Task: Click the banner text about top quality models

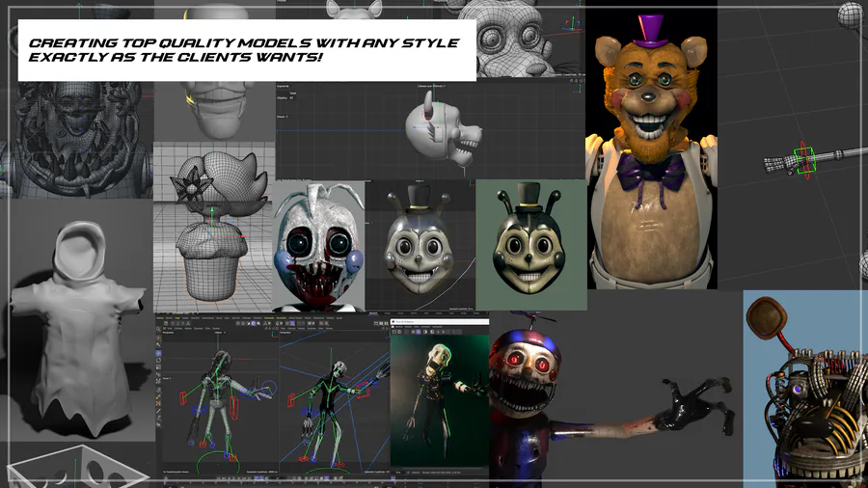Action: coord(244,50)
